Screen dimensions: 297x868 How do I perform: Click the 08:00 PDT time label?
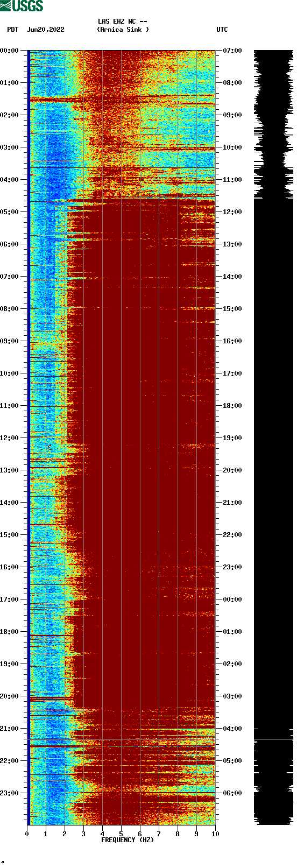pos(10,309)
